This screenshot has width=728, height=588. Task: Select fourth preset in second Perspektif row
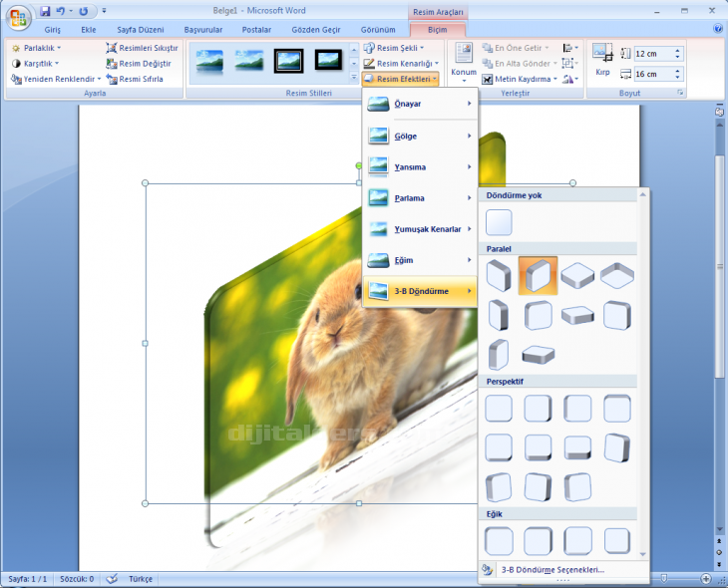tap(617, 447)
